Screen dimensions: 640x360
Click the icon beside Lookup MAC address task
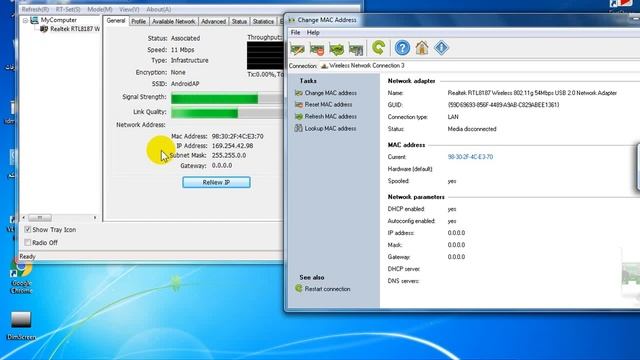pyautogui.click(x=299, y=129)
